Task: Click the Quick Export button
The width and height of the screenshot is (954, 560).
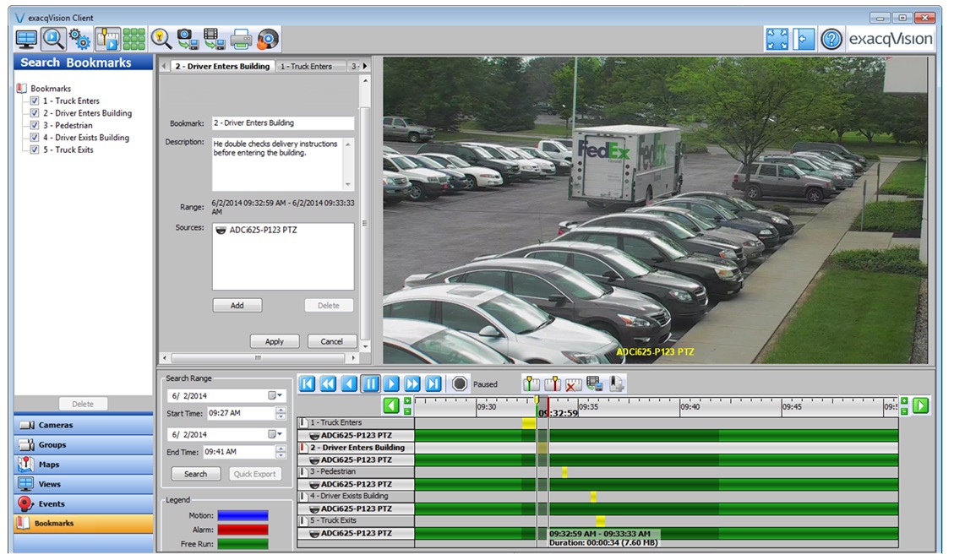Action: point(255,474)
